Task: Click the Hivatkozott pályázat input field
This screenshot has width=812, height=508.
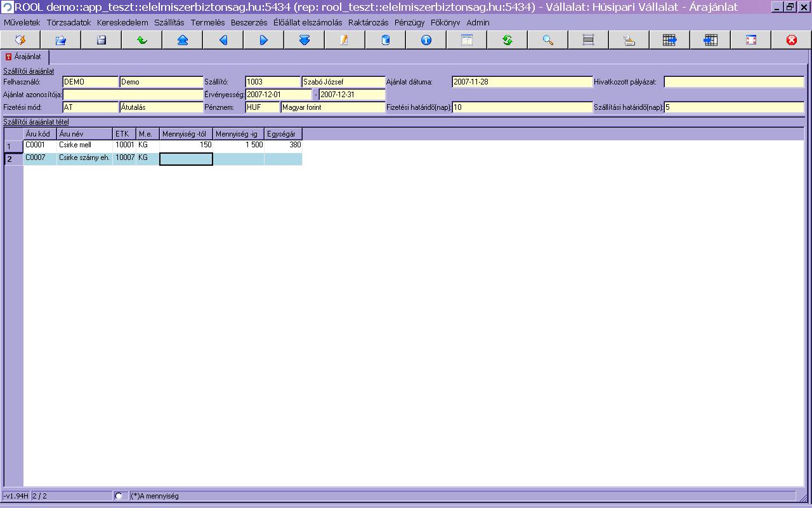Action: pyautogui.click(x=733, y=82)
